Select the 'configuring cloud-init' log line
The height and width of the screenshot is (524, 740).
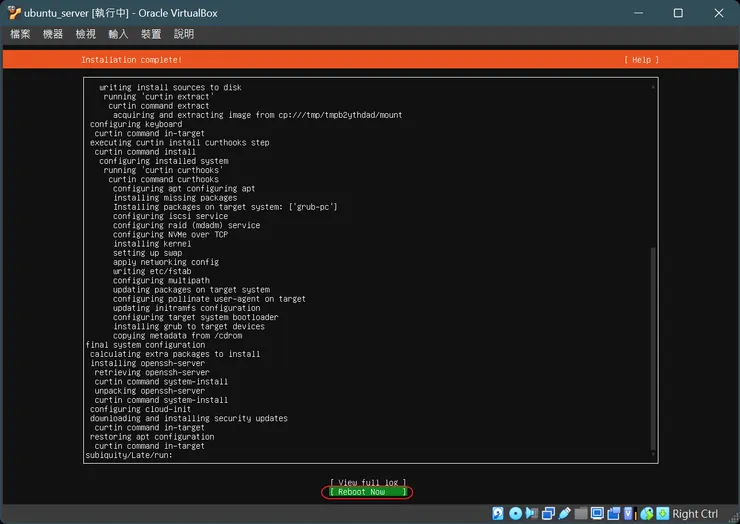[140, 409]
